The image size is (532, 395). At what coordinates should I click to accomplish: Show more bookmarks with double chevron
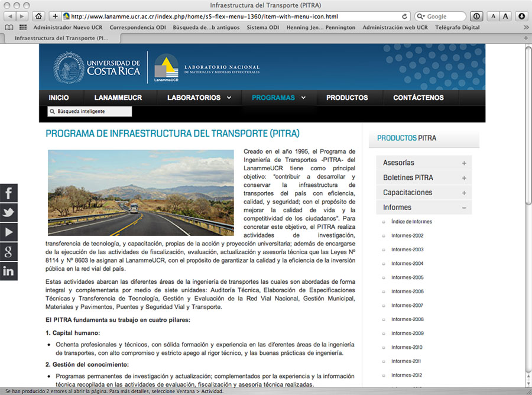point(526,27)
